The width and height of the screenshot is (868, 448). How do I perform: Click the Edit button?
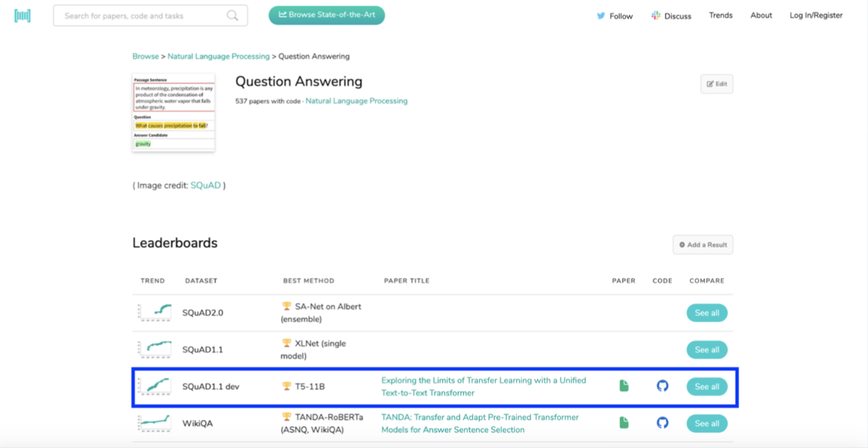tap(717, 84)
